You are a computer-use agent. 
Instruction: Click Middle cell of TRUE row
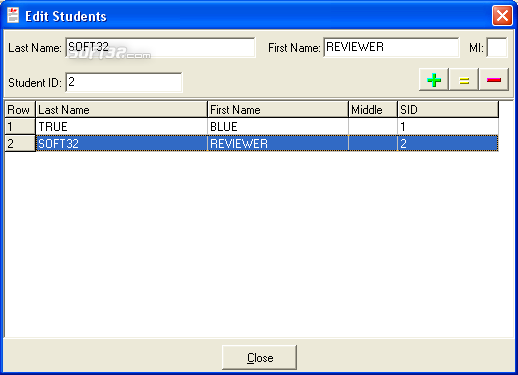pyautogui.click(x=373, y=126)
